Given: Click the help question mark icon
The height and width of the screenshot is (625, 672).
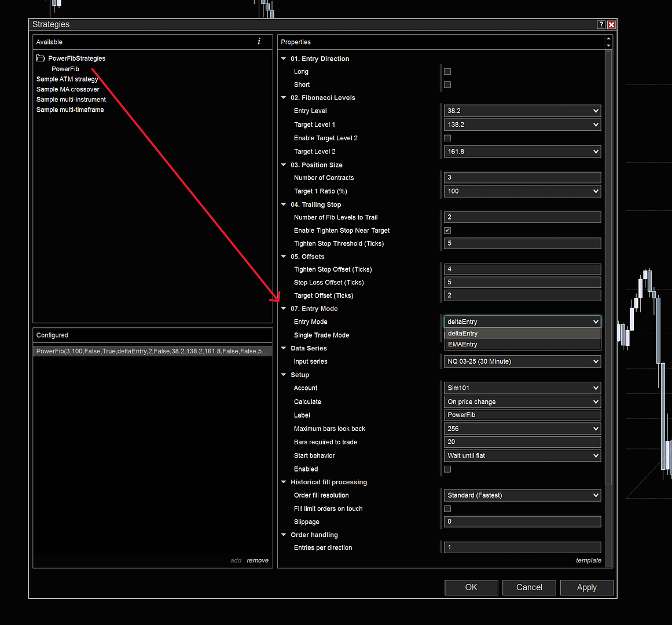Looking at the screenshot, I should pyautogui.click(x=601, y=24).
